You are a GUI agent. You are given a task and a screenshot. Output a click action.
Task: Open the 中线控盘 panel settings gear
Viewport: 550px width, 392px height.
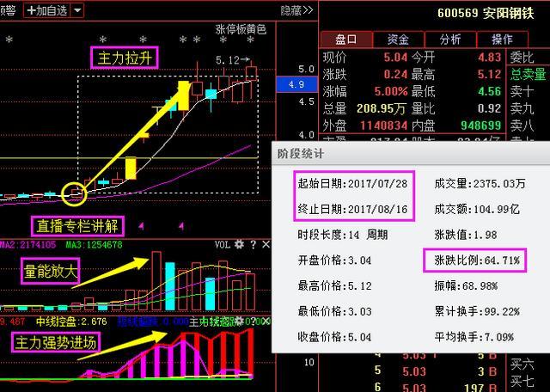coord(239,321)
